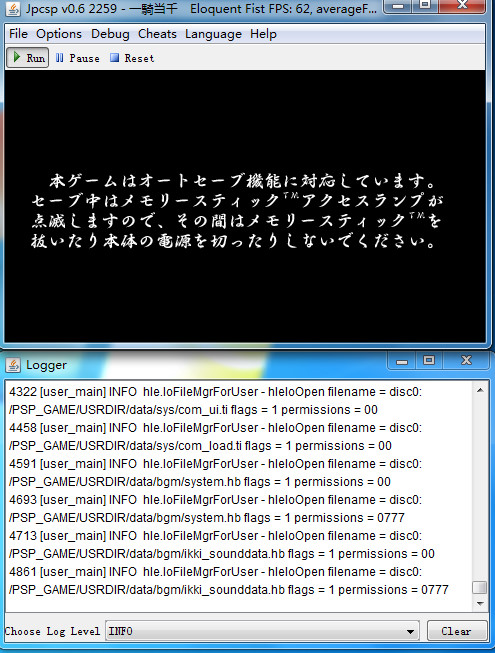
Task: Click inside the game display area
Action: tap(245, 206)
